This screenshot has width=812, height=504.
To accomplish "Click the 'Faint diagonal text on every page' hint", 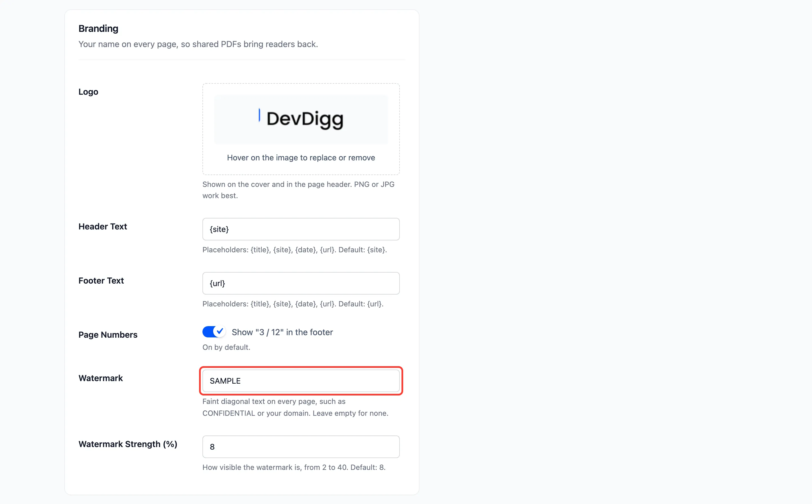I will [295, 407].
